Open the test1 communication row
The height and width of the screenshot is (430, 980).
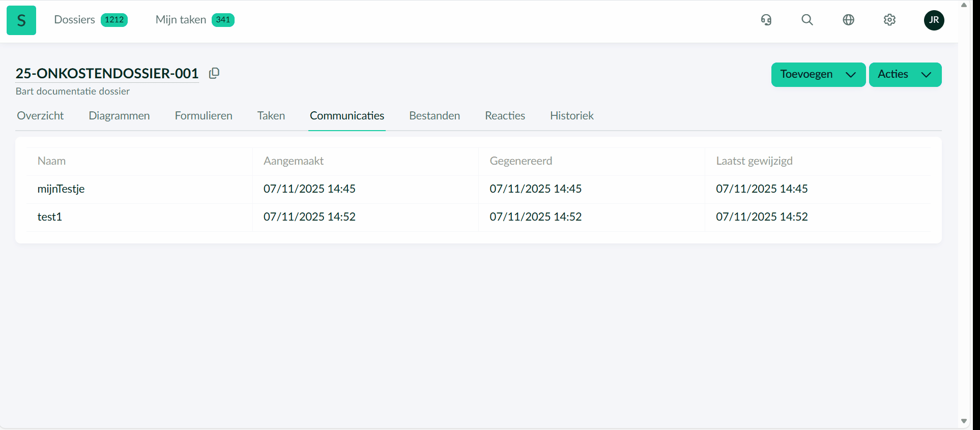coord(50,217)
